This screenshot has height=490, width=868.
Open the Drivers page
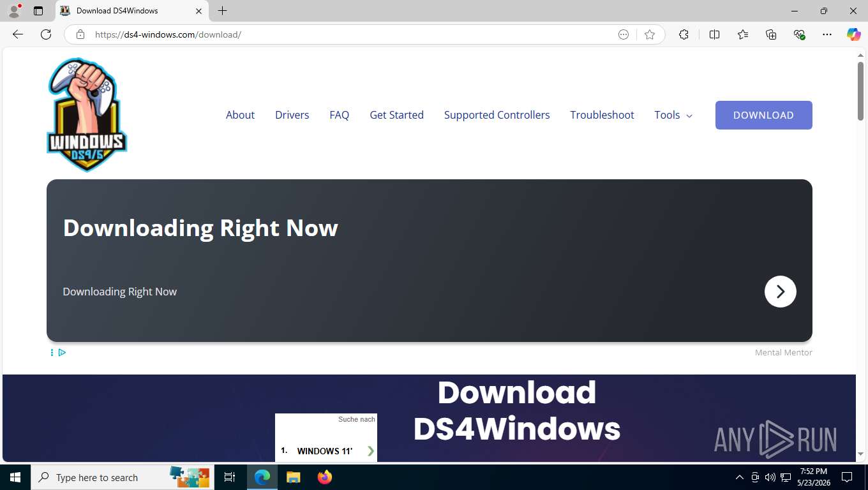coord(292,115)
